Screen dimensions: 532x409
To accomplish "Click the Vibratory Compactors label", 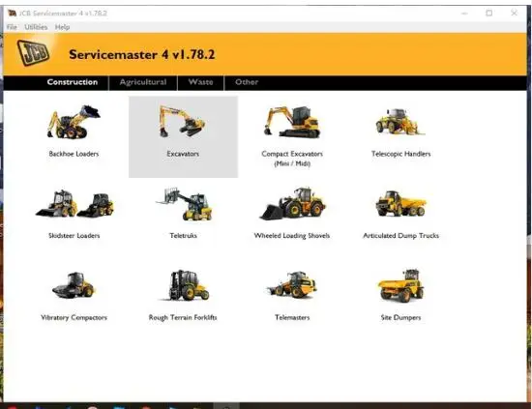I will [x=74, y=317].
